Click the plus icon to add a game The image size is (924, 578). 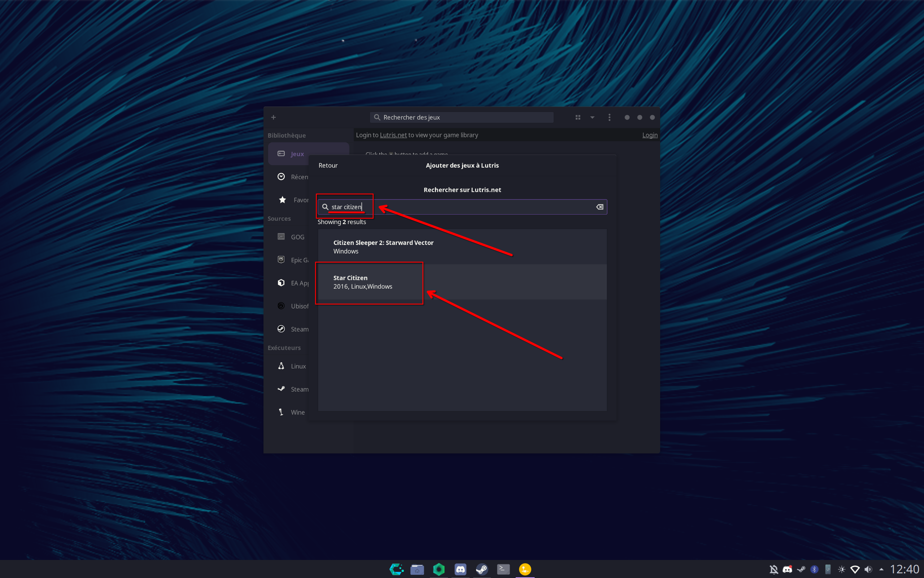(x=273, y=117)
